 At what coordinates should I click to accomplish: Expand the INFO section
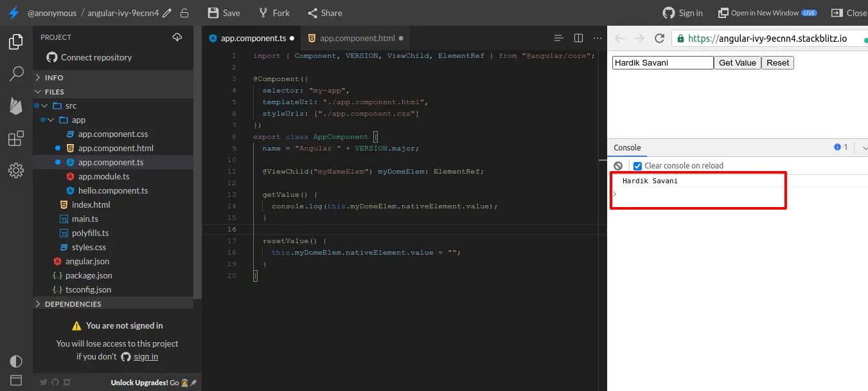(54, 77)
